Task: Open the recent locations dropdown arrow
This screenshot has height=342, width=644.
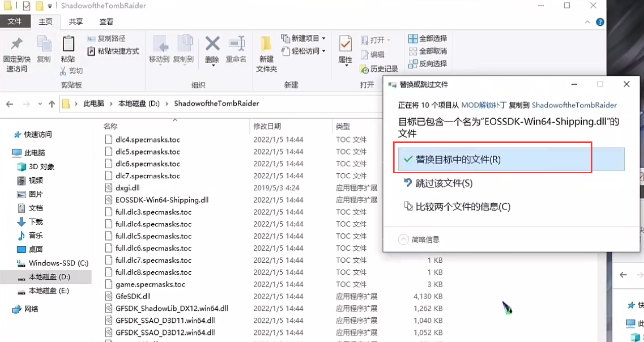Action: 40,105
